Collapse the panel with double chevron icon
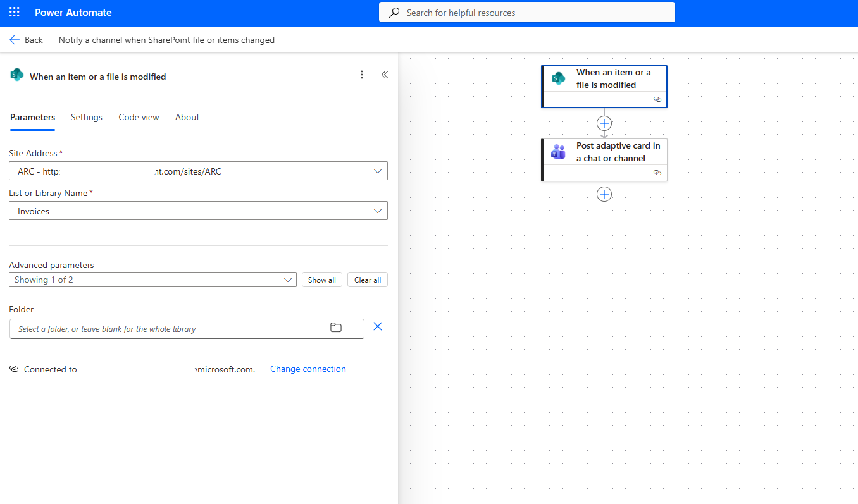The height and width of the screenshot is (504, 858). (x=385, y=75)
